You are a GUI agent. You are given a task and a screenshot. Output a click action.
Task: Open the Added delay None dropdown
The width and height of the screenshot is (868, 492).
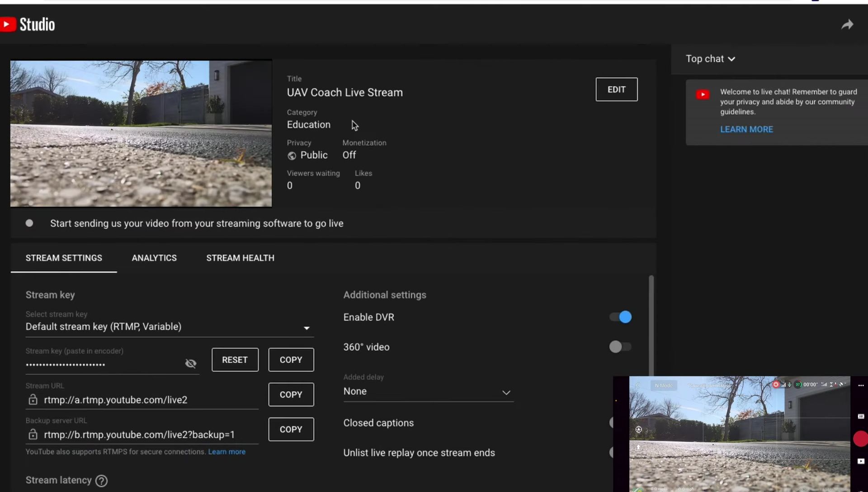(x=428, y=392)
